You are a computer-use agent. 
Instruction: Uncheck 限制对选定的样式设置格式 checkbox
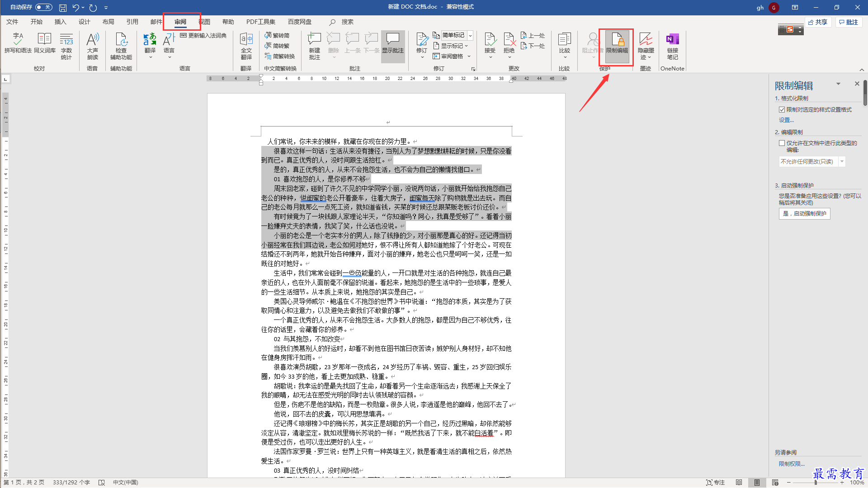[782, 109]
